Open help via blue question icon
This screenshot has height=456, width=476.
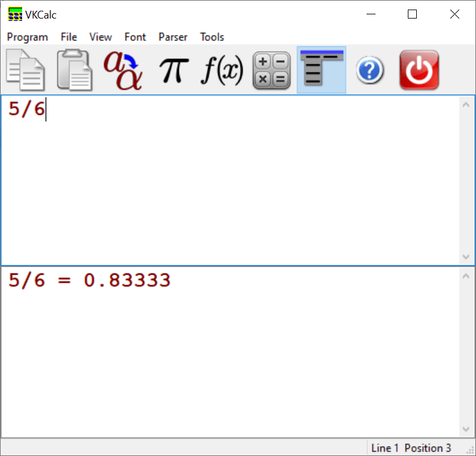coord(370,70)
